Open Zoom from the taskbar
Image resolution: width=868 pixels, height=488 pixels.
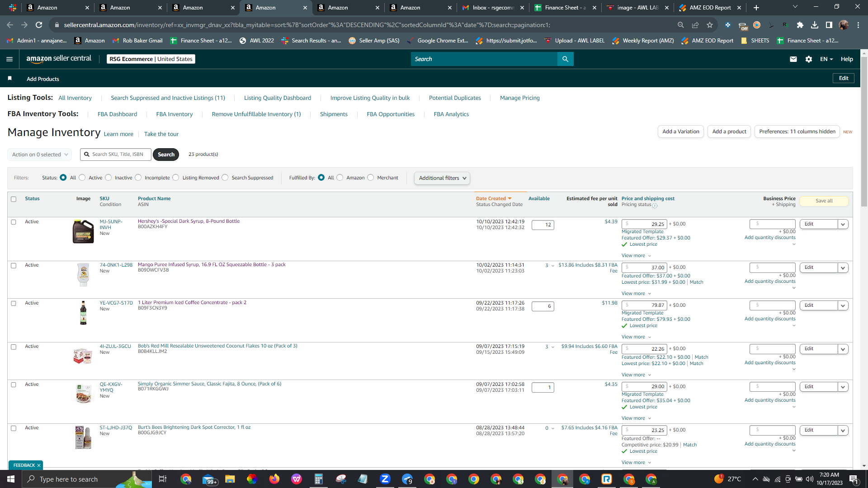[385, 479]
